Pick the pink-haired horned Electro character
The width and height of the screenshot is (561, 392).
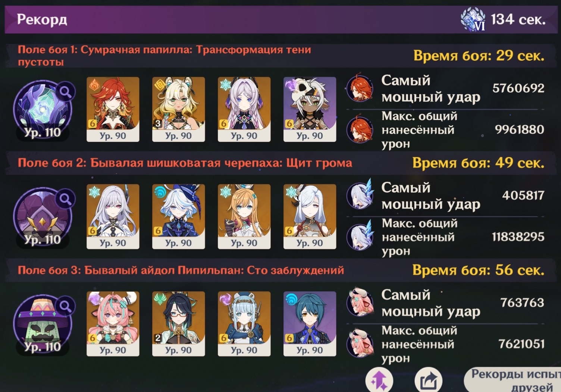pos(113,324)
